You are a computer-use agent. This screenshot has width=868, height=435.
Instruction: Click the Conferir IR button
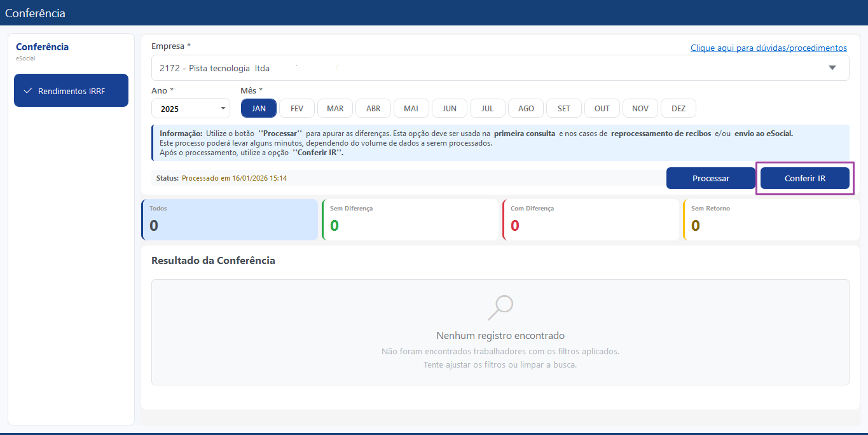click(805, 178)
